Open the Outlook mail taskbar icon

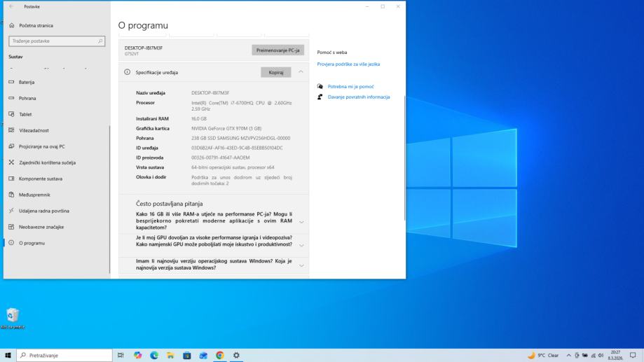203,355
